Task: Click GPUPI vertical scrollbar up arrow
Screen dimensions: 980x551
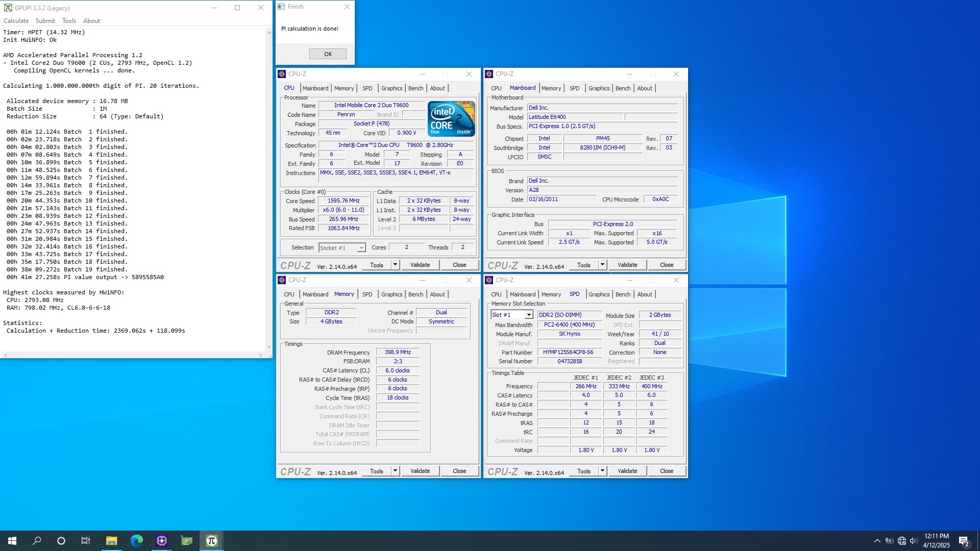Action: [x=269, y=32]
